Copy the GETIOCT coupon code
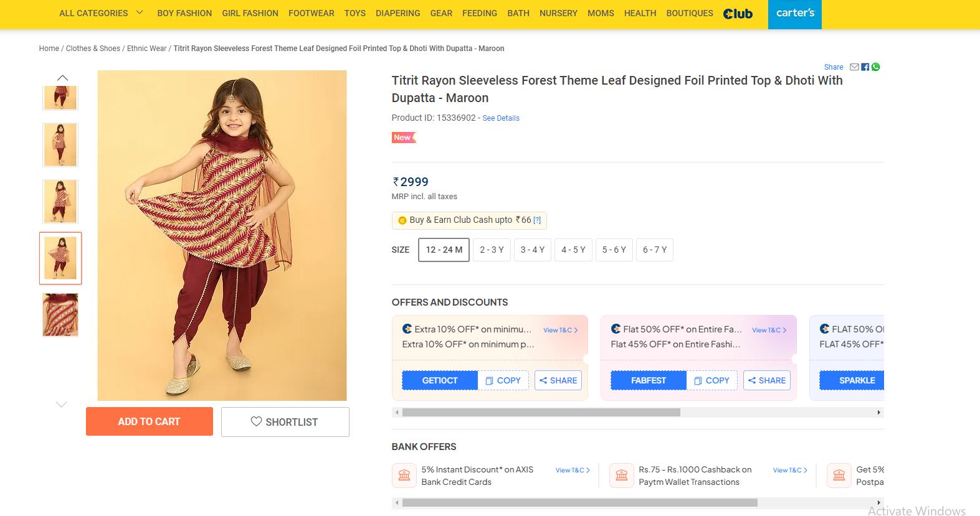 tap(503, 380)
